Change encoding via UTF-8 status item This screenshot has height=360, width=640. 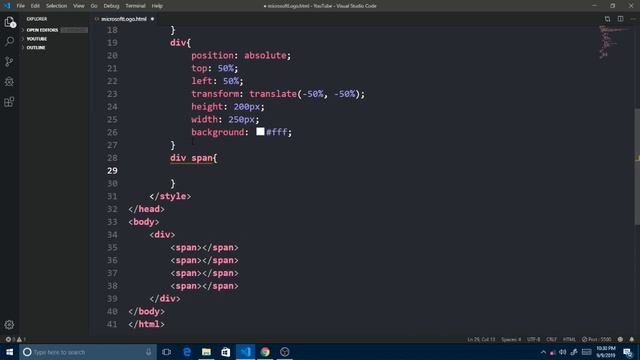533,339
